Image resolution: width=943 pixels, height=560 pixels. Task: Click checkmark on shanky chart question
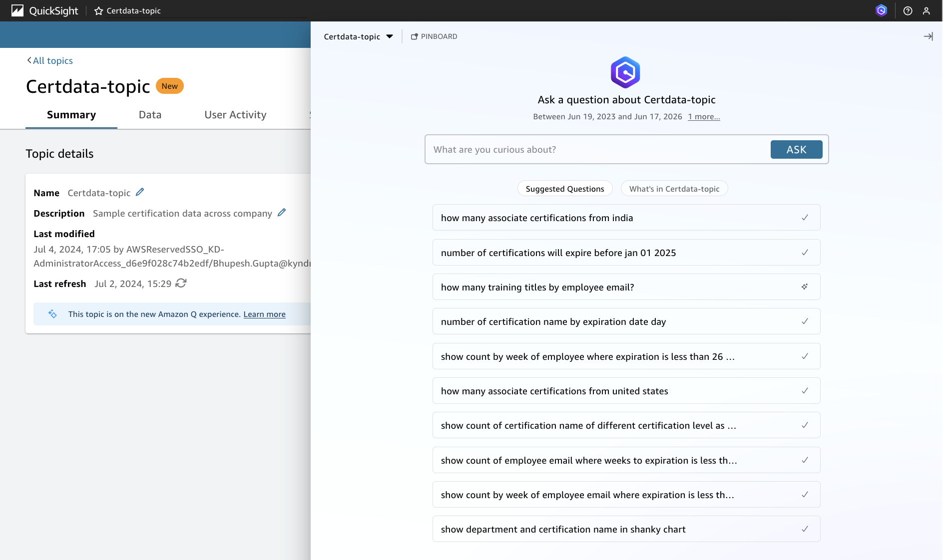[x=805, y=529]
